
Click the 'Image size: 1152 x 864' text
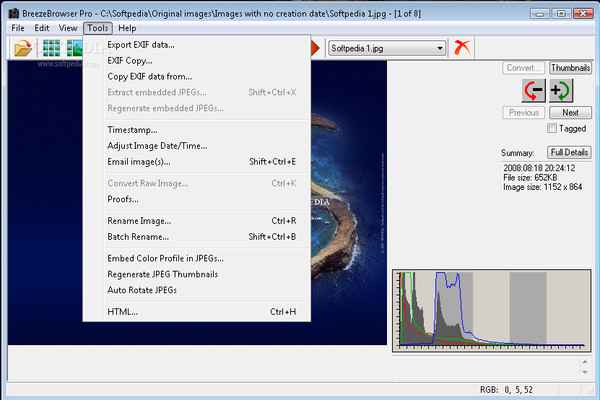point(543,187)
